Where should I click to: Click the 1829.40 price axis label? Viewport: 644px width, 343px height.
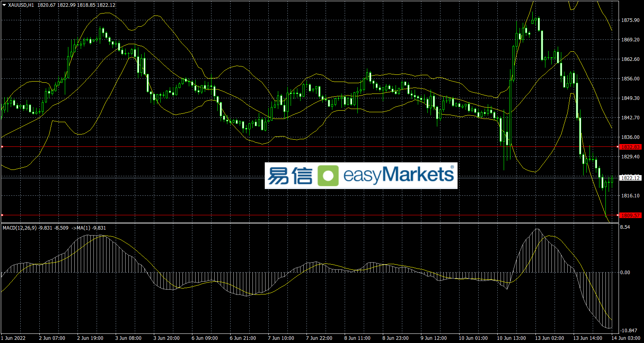click(630, 157)
